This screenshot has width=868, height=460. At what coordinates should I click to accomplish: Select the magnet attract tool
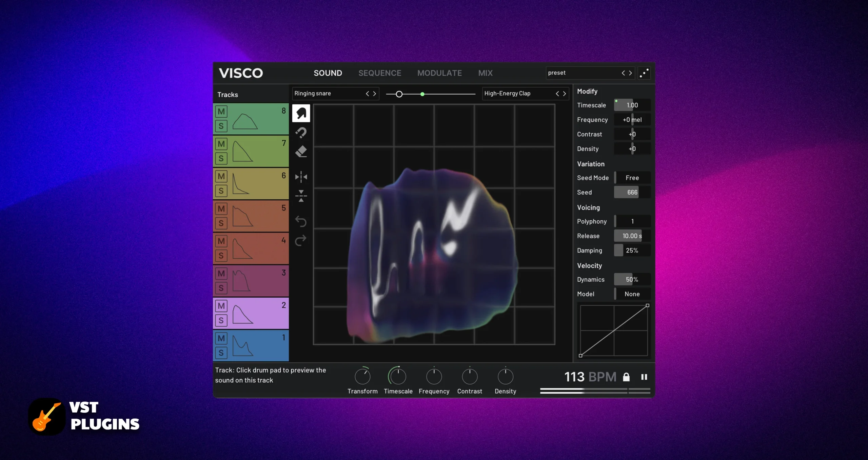pos(301,133)
